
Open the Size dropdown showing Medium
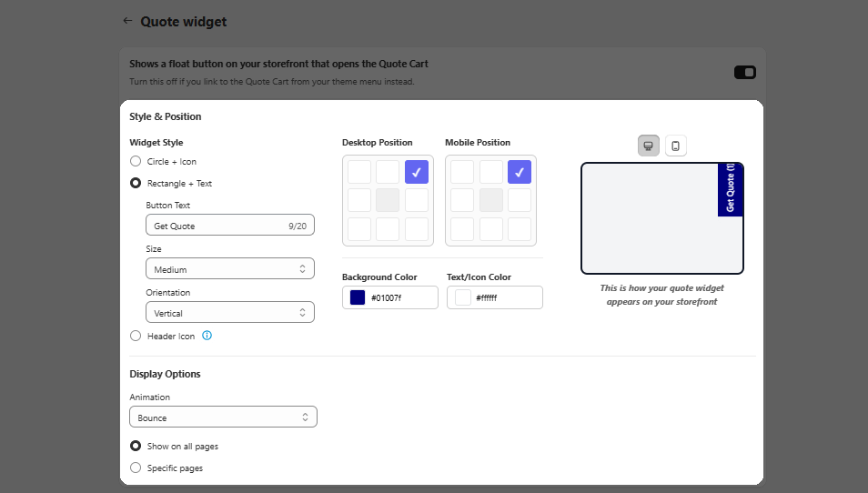click(x=230, y=269)
